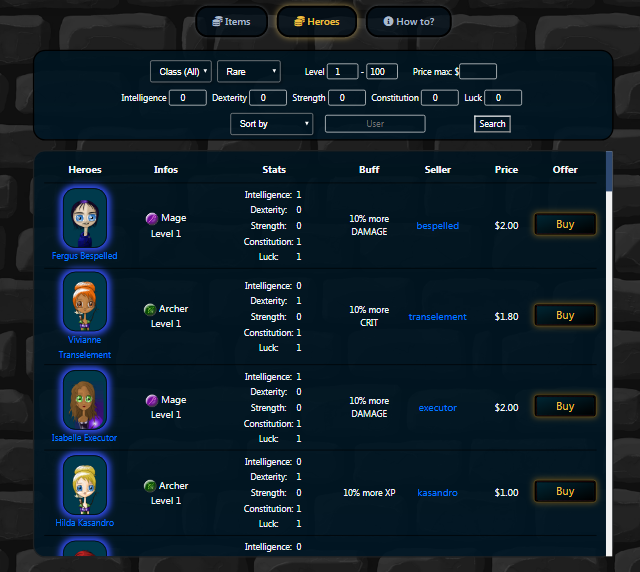Click the purple Mage icon for Isabelle
Viewport: 640px width, 572px height.
(x=152, y=400)
